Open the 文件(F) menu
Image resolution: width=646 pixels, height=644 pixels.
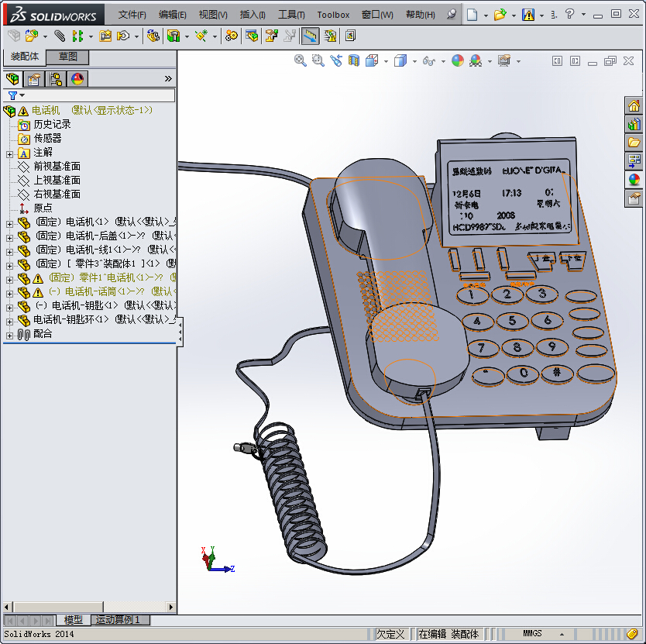tap(132, 15)
